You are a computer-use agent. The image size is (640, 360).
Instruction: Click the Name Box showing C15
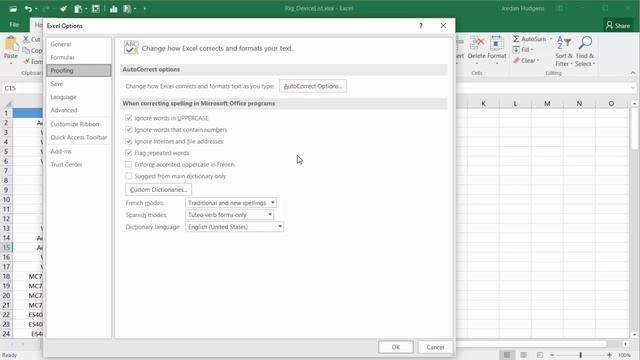[x=22, y=88]
